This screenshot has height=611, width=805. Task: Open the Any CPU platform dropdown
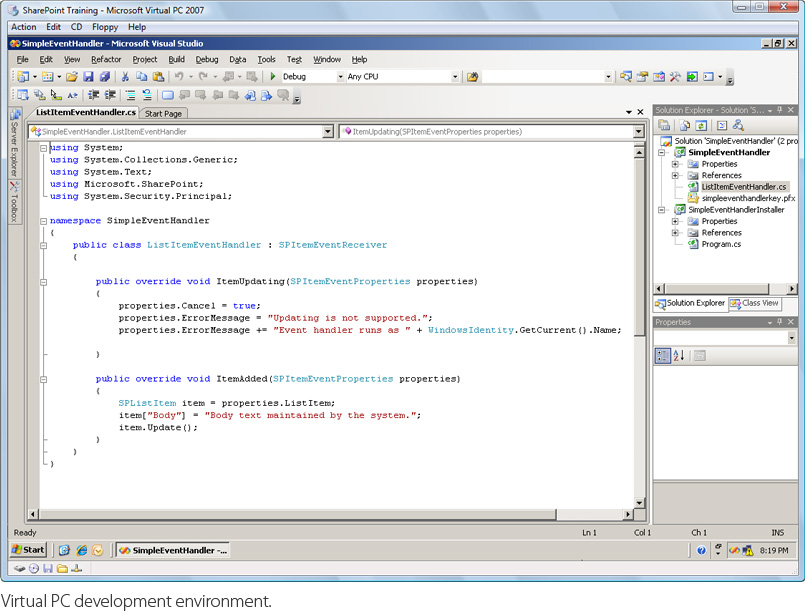(x=455, y=77)
